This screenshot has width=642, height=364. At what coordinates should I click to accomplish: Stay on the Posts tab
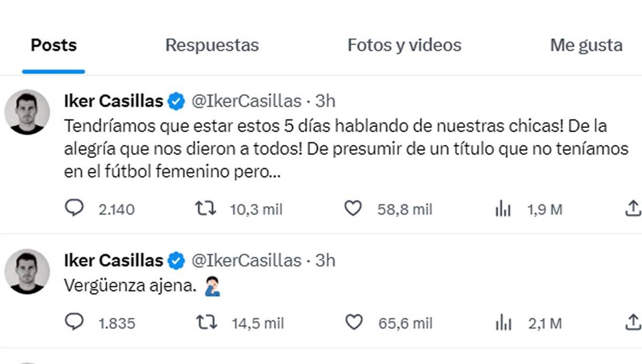pos(53,45)
